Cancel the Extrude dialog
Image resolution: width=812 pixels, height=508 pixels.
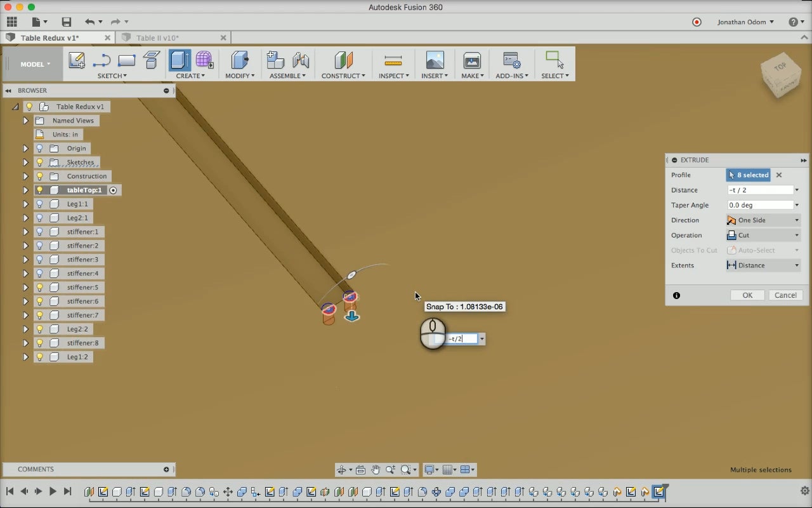[785, 295]
